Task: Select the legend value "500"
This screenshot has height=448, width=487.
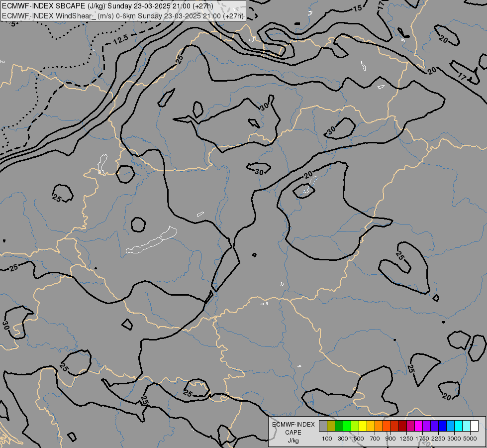Action: pos(359,439)
